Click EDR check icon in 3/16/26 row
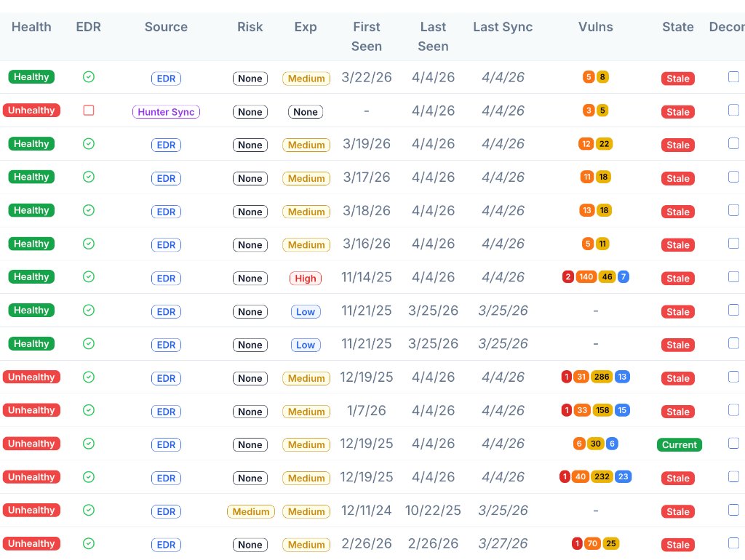The width and height of the screenshot is (745, 560). tap(88, 244)
